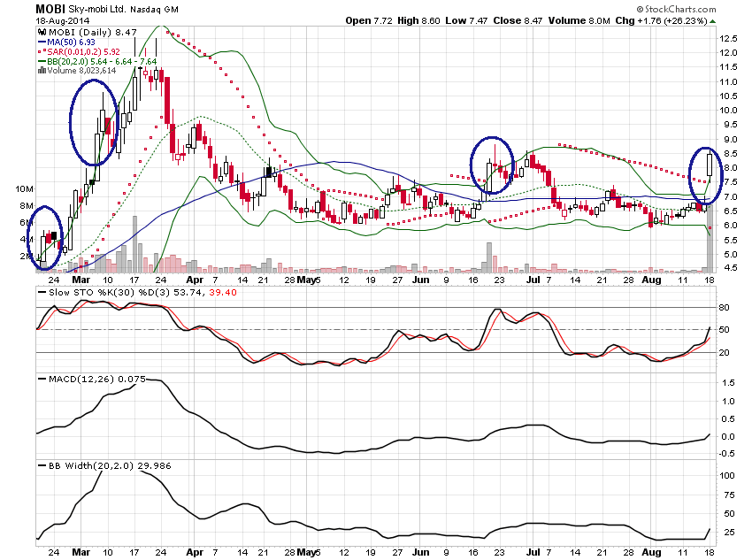Click the volume bars icon in legend
Viewport: 752px width, 560px height.
[42, 71]
